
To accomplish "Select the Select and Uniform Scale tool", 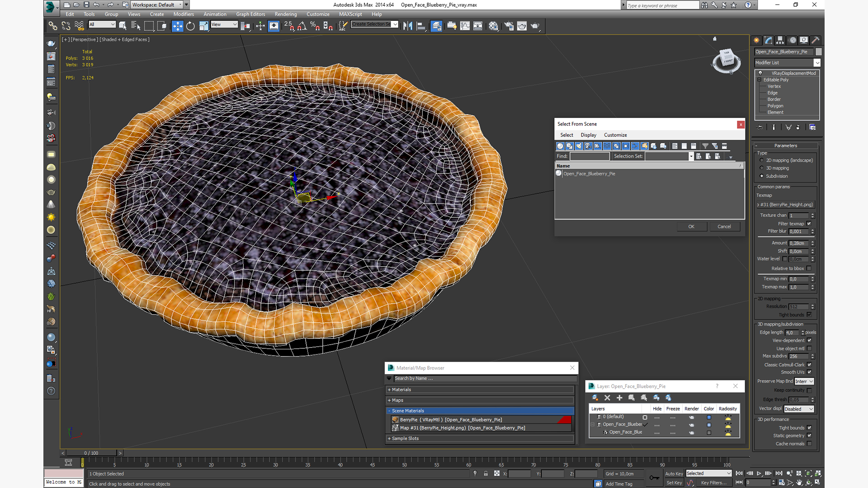I will (203, 26).
